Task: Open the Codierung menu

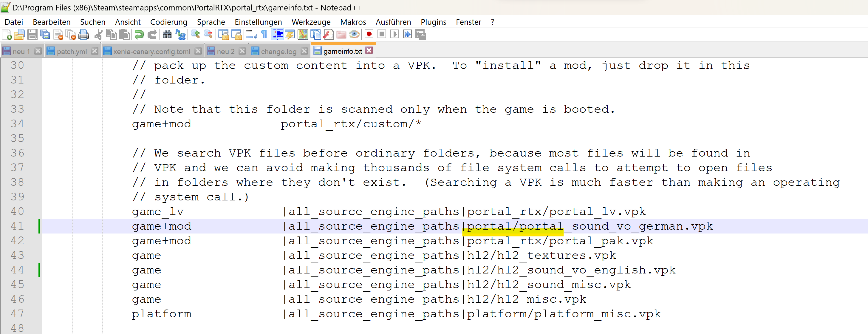Action: pos(168,22)
